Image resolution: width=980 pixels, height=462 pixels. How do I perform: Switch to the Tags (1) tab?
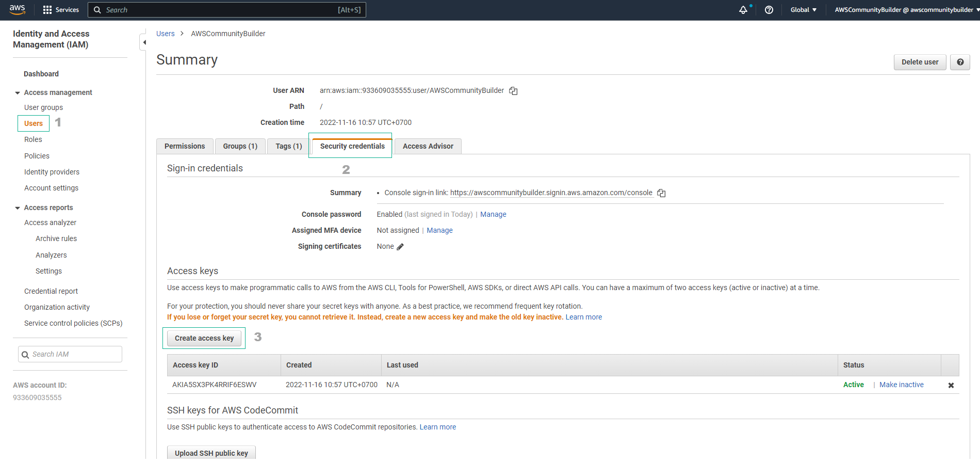pos(289,146)
